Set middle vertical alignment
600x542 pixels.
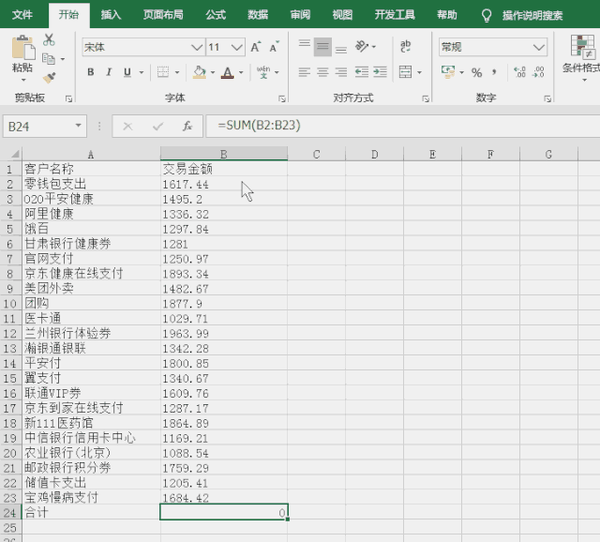pos(323,47)
